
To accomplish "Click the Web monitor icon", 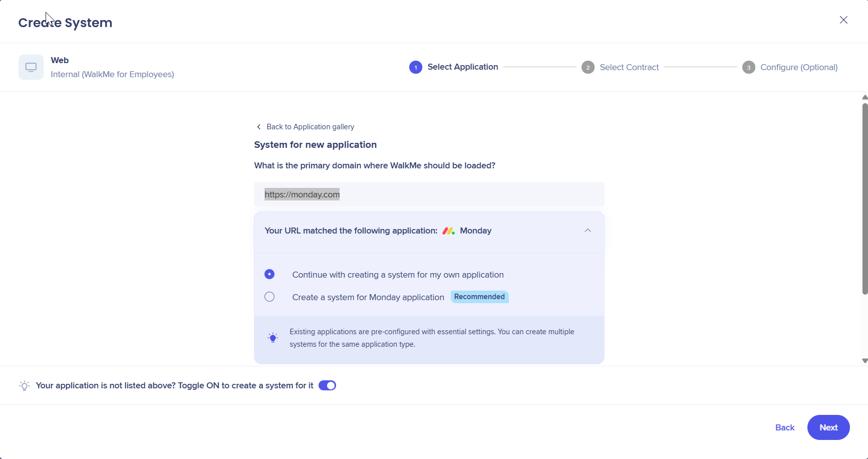I will pos(31,67).
